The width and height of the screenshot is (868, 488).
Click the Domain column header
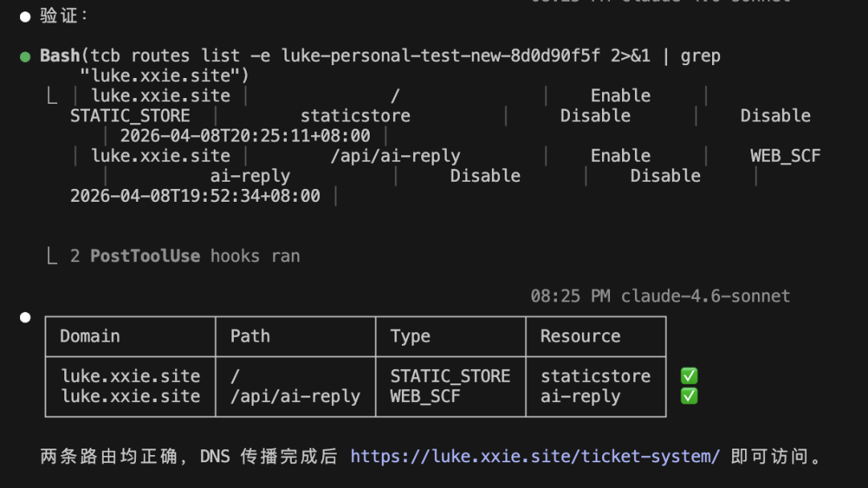point(90,336)
